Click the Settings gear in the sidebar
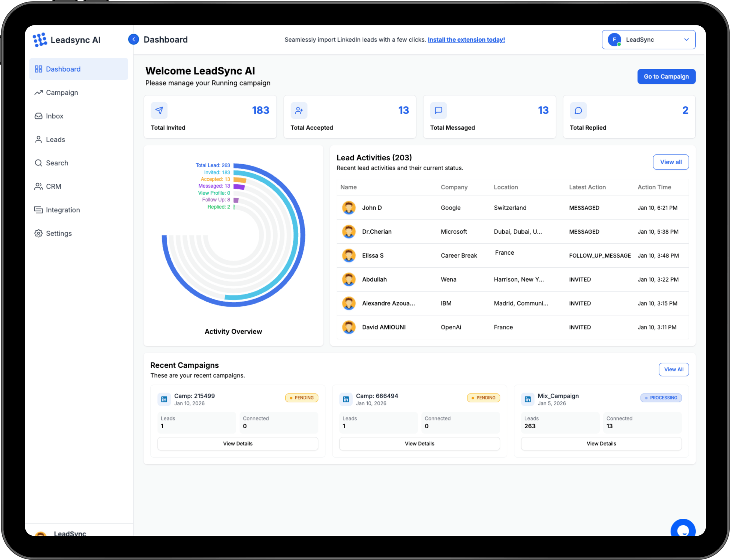The height and width of the screenshot is (560, 730). [38, 233]
